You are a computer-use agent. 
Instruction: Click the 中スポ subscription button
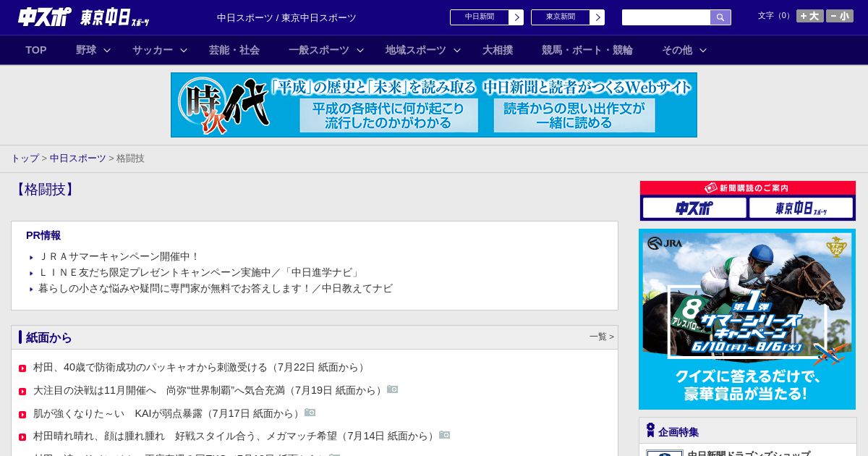[x=694, y=208]
